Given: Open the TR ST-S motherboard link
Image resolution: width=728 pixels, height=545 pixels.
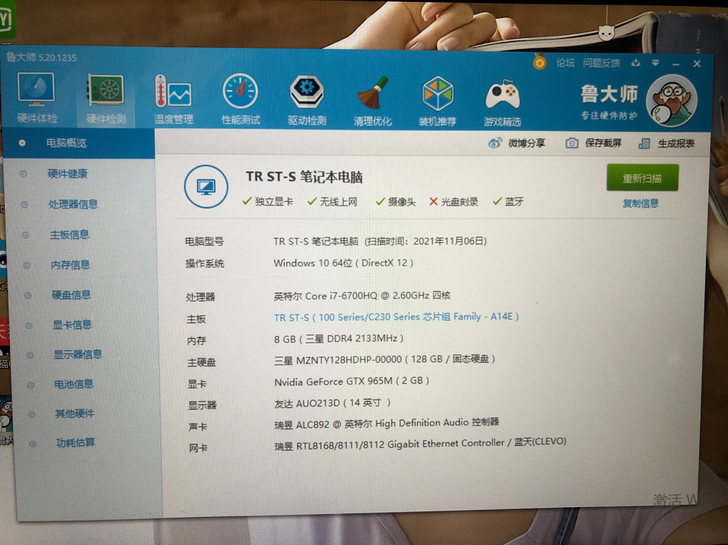Looking at the screenshot, I should click(x=396, y=317).
